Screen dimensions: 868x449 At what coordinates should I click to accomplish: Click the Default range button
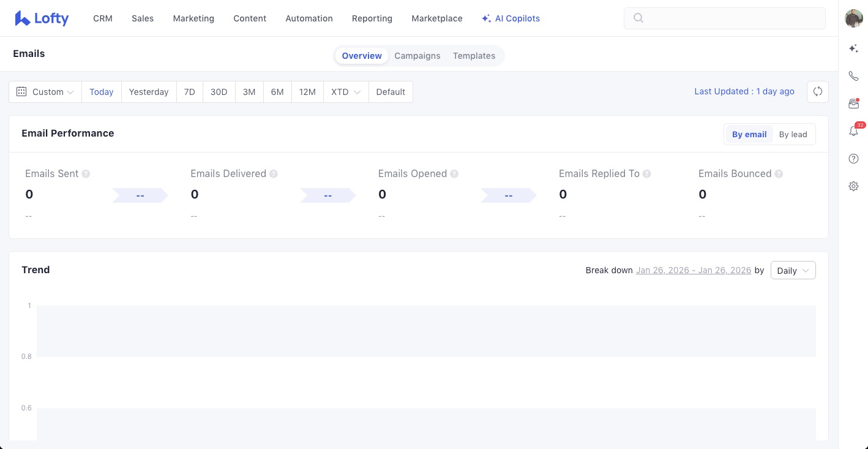click(x=391, y=92)
